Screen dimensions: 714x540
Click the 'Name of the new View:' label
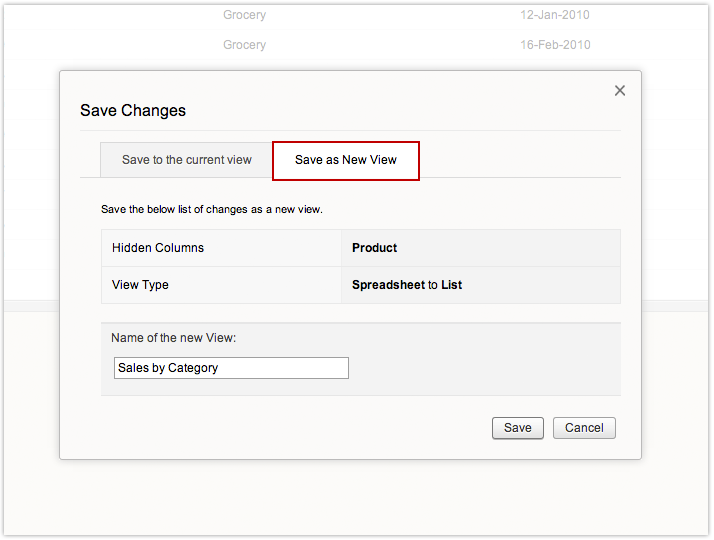174,338
